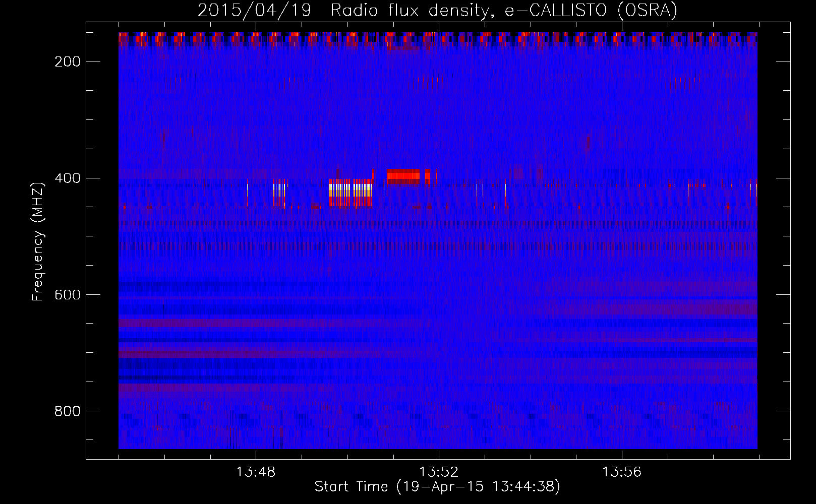This screenshot has height=504, width=816.
Task: Click the red horizontal burst just above 400 MHz
Action: coord(403,176)
